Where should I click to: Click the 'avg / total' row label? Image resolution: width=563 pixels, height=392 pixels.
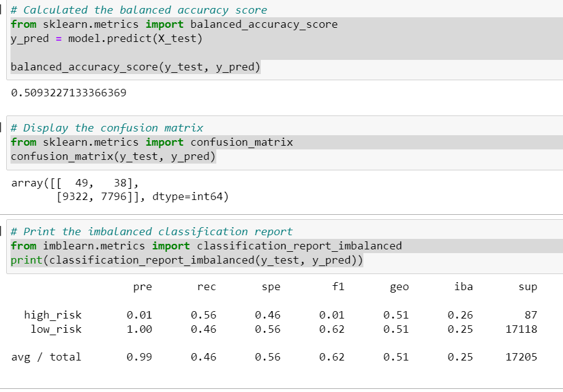tap(46, 357)
